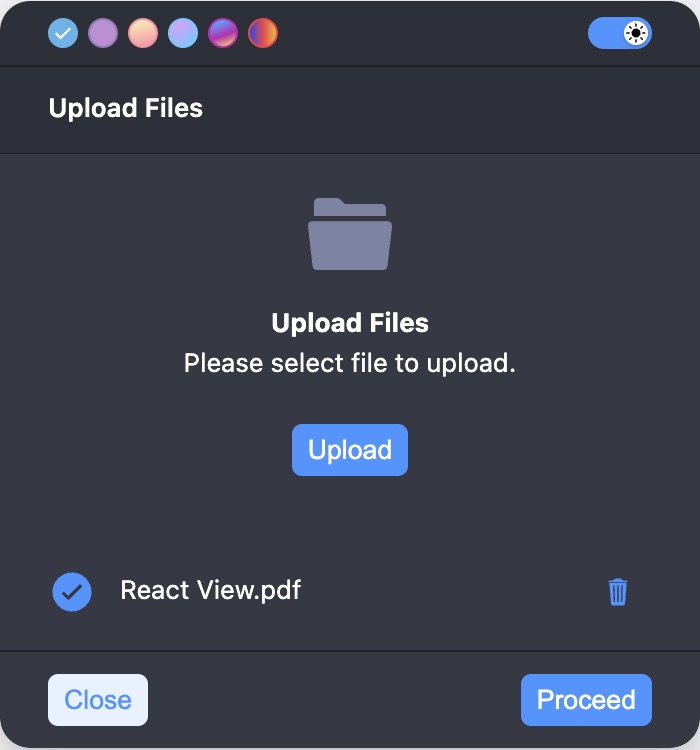
Task: Dismiss the dialog with the Close button
Action: (x=98, y=700)
